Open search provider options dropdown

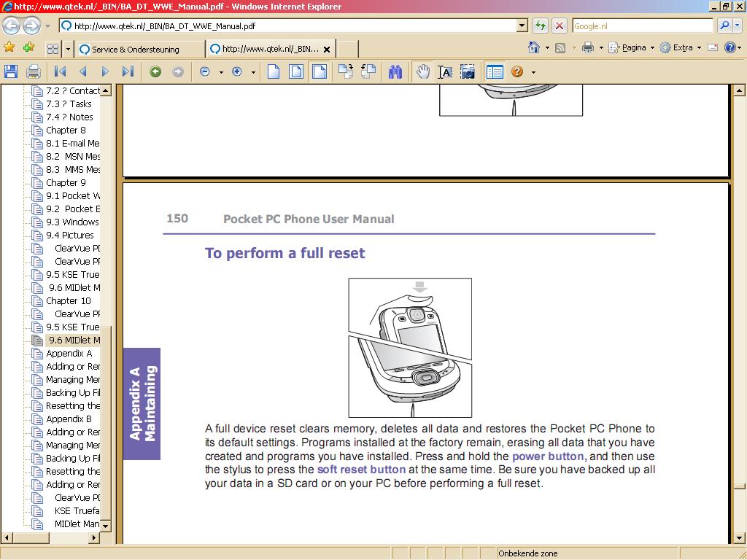pyautogui.click(x=737, y=26)
